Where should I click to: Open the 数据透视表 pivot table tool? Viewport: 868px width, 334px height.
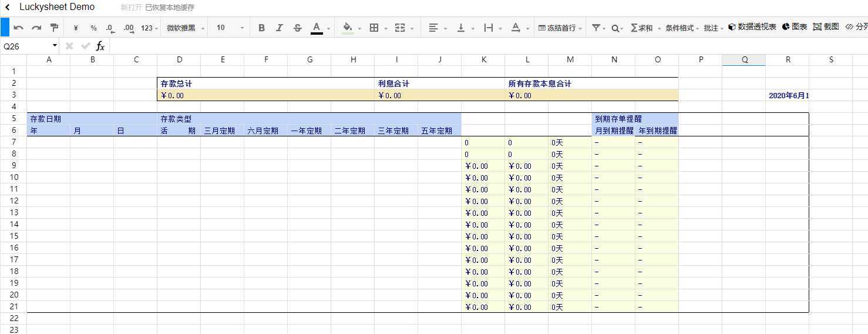pyautogui.click(x=752, y=27)
